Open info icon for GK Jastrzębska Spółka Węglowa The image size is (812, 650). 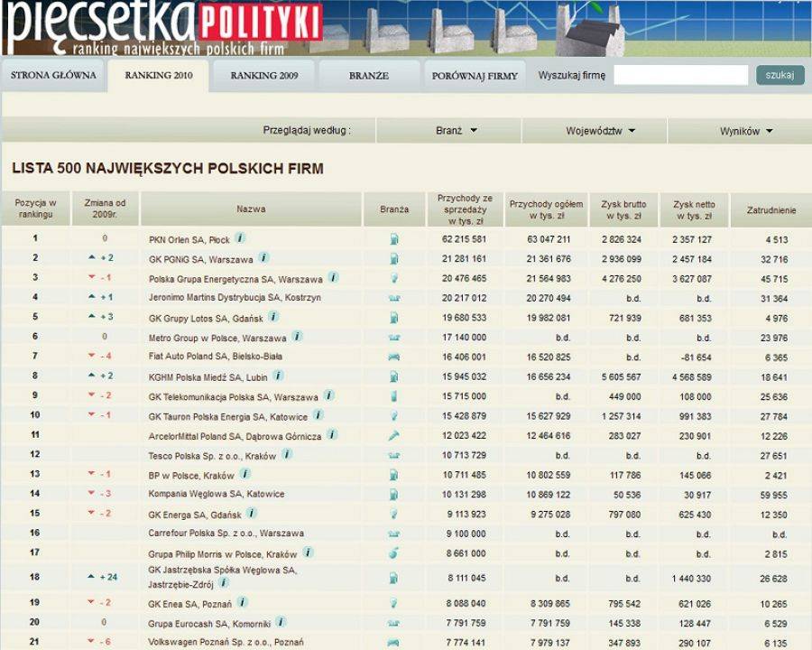224,582
